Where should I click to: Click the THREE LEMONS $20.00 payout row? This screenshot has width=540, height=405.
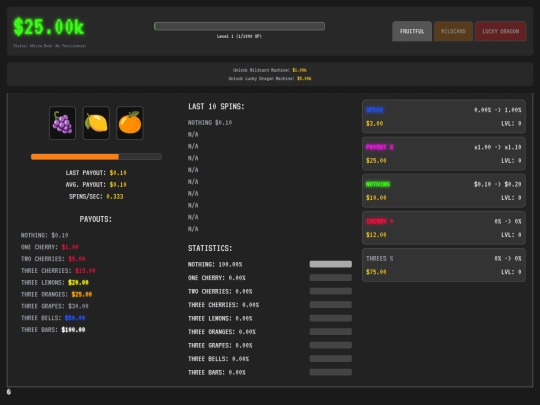[55, 282]
